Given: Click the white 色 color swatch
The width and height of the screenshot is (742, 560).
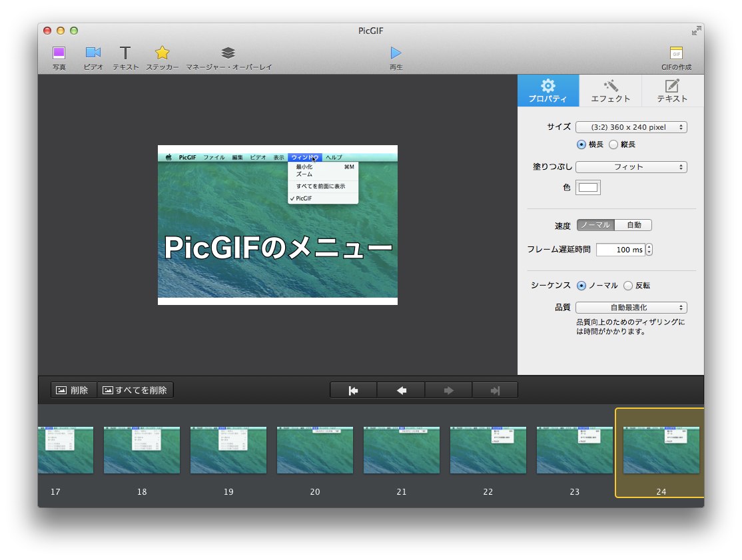Looking at the screenshot, I should tap(588, 188).
